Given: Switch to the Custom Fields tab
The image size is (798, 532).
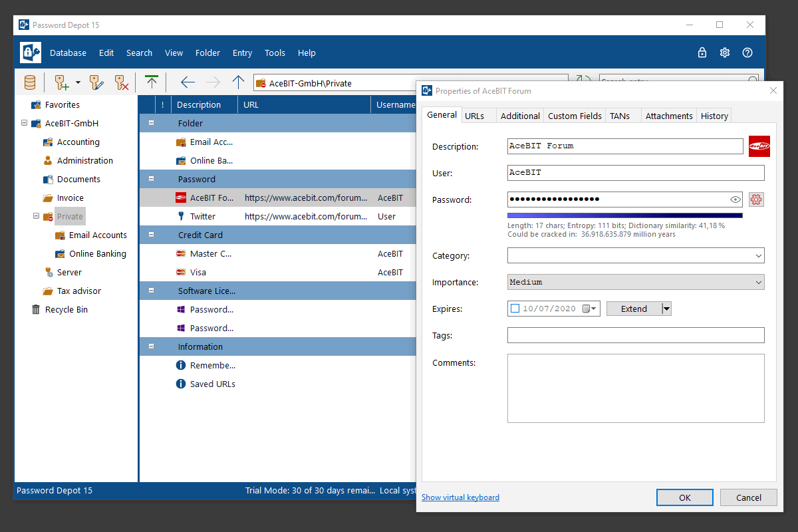Looking at the screenshot, I should [575, 116].
